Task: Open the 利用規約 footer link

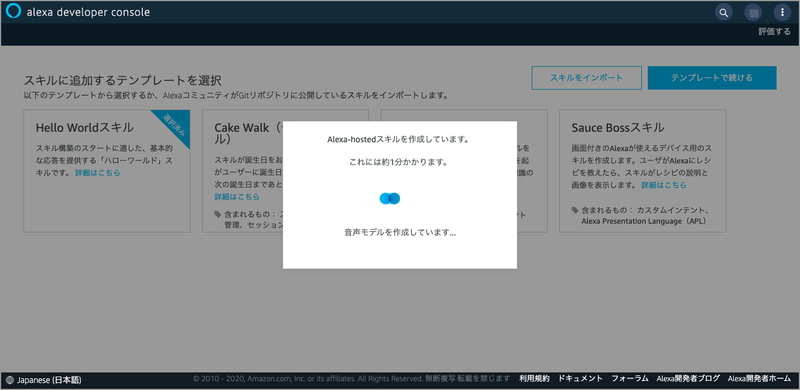Action: coord(534,379)
